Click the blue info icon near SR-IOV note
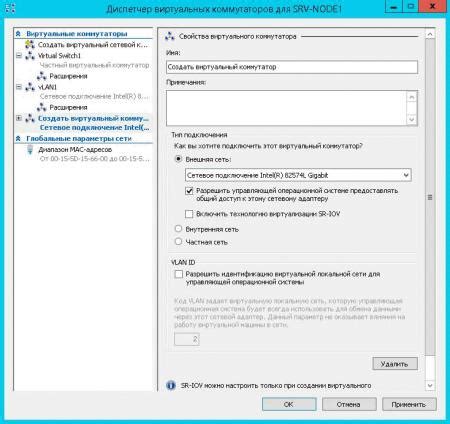Image resolution: width=450 pixels, height=424 pixels. (x=171, y=386)
